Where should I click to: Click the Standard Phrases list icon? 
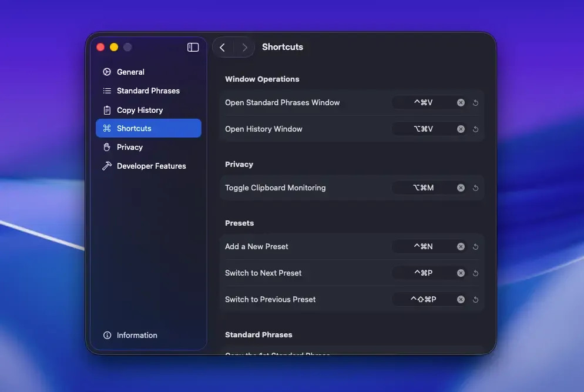tap(107, 91)
